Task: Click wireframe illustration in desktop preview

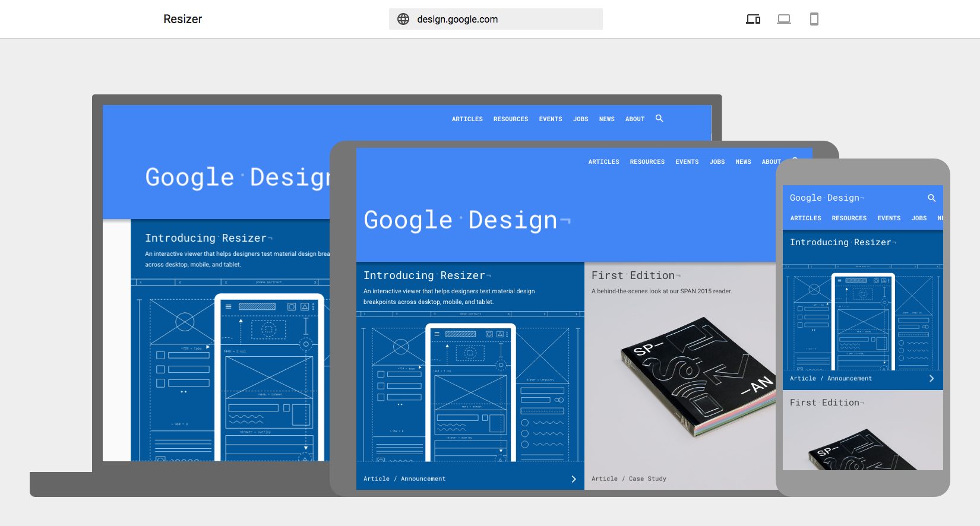Action: tap(230, 369)
